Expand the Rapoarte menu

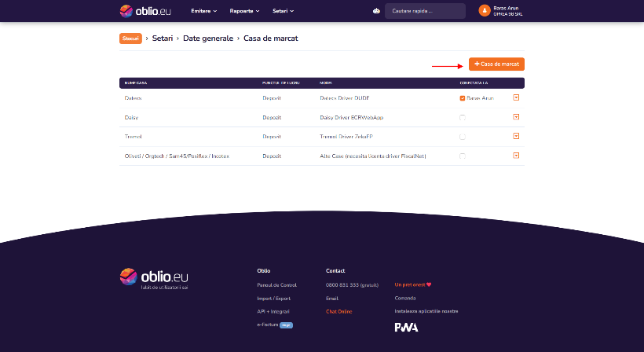click(x=244, y=11)
